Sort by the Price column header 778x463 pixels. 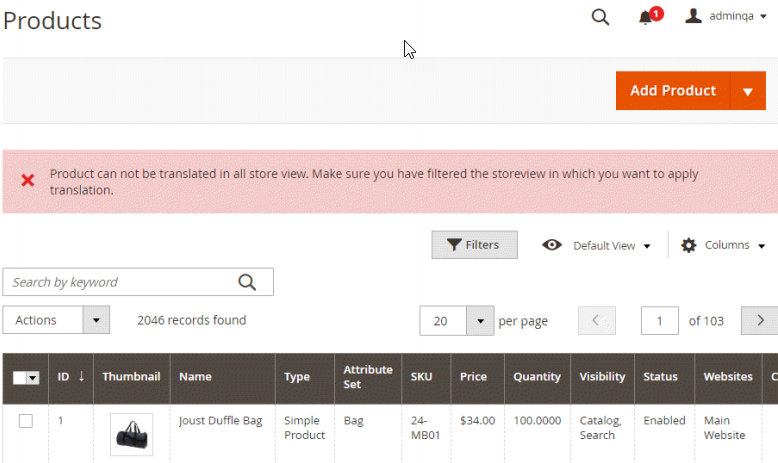pos(473,377)
